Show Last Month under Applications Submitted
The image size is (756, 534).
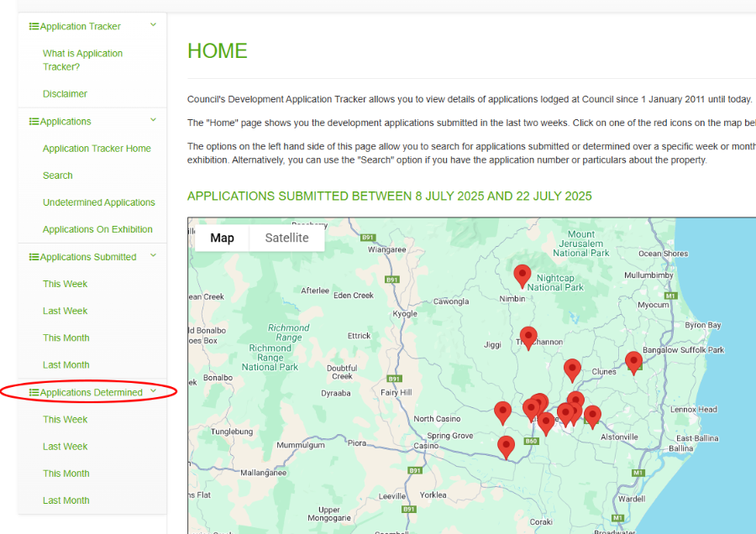(66, 365)
